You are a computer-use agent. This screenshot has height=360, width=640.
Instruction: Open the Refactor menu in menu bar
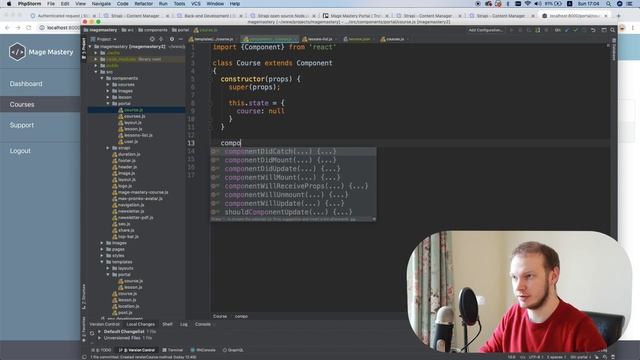tap(144, 4)
